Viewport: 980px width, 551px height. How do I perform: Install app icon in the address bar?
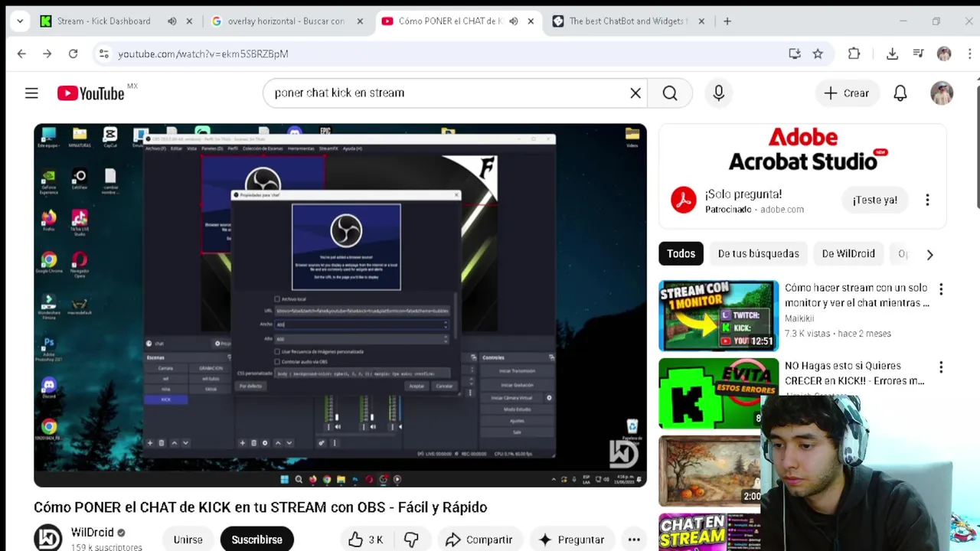(795, 54)
